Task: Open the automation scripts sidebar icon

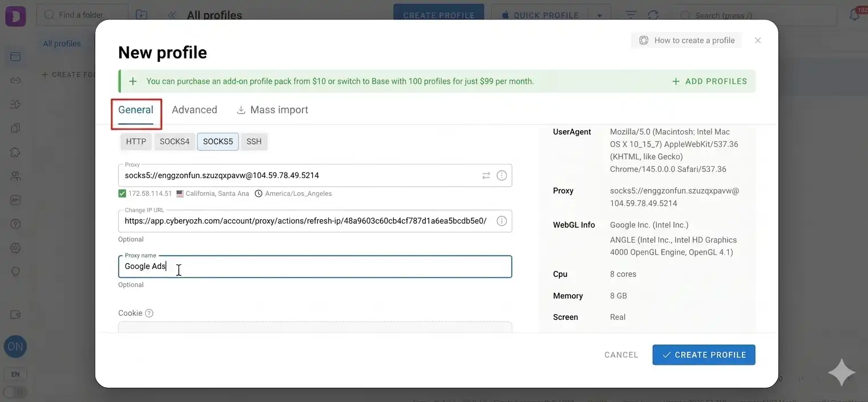Action: 15,104
